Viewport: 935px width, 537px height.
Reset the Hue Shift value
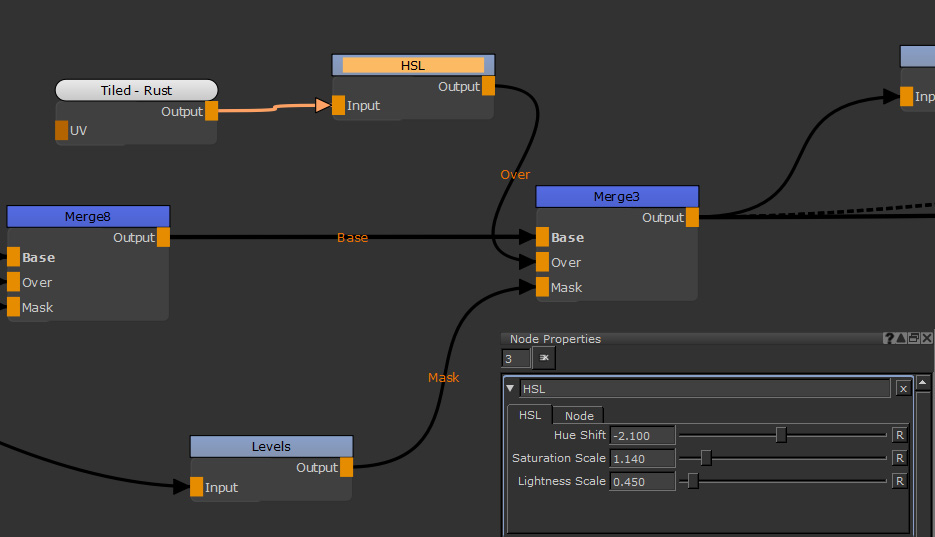(899, 435)
